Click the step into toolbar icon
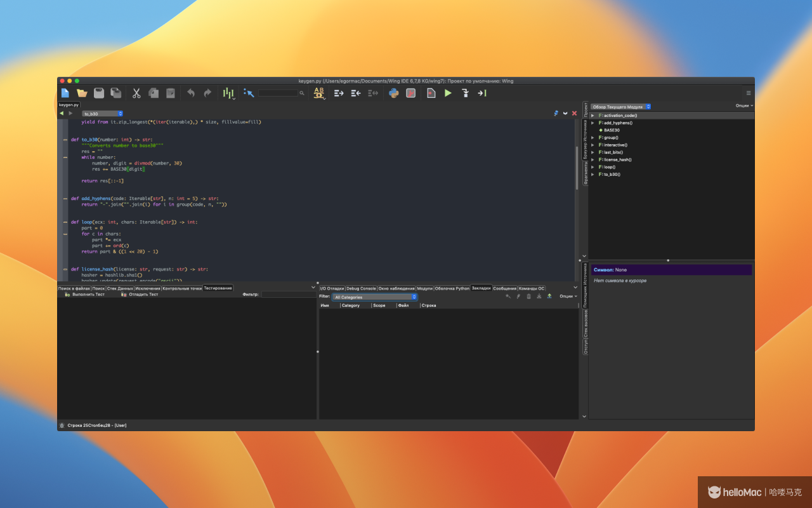Screen dimensions: 812x508 coord(465,93)
